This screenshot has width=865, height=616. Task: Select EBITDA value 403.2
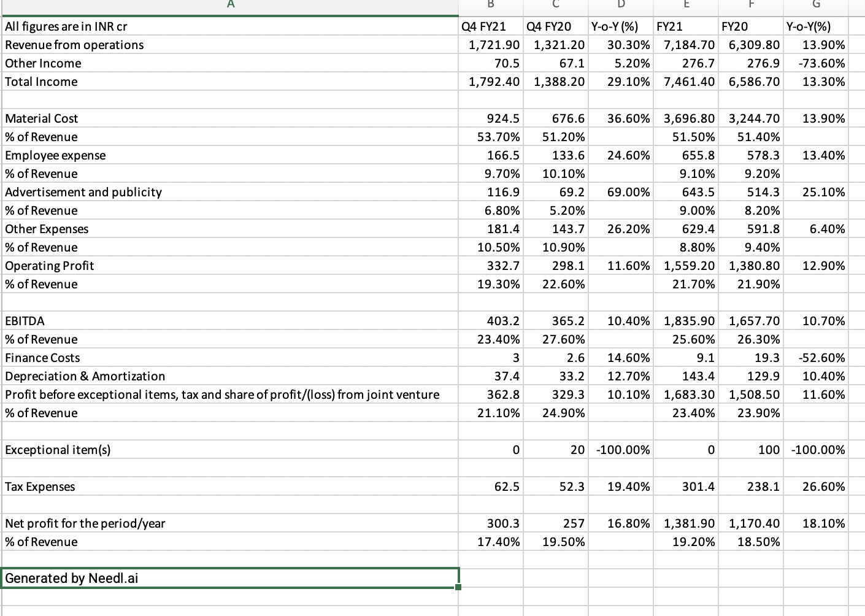pos(491,321)
